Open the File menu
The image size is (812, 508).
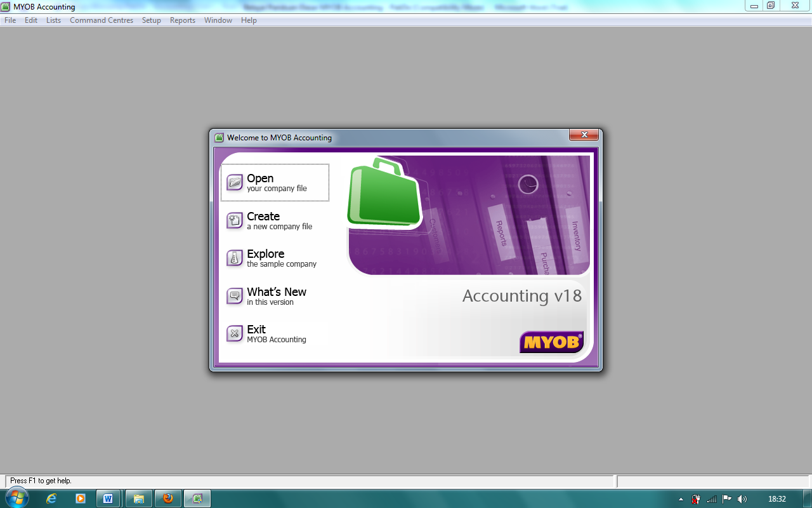pos(10,20)
